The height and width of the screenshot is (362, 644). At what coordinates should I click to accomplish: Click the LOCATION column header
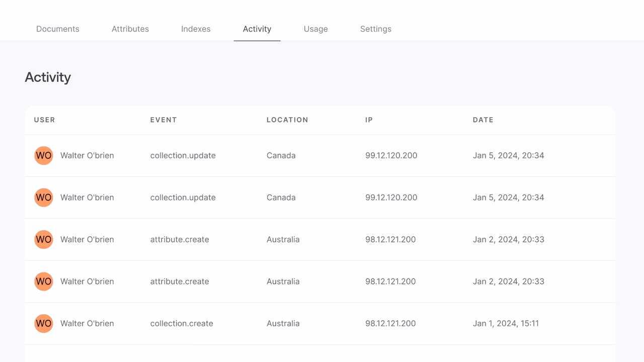(x=287, y=120)
